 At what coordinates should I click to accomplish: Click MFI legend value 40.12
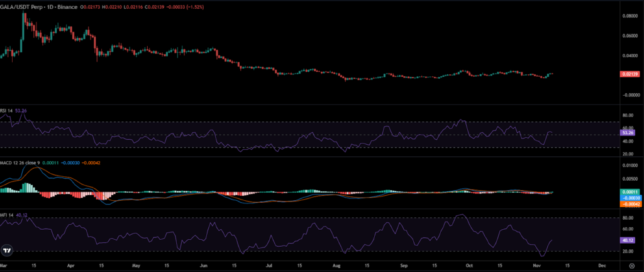point(22,215)
